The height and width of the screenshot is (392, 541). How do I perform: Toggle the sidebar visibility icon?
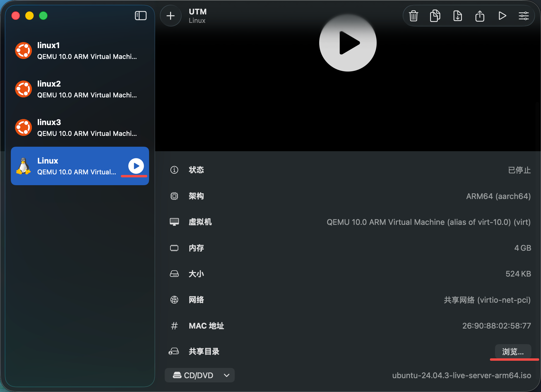(141, 16)
